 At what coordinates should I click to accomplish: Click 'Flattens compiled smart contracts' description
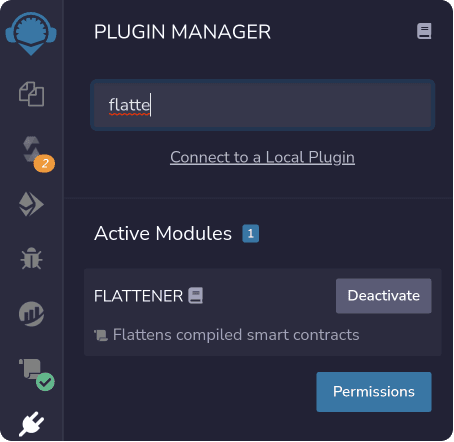[236, 335]
